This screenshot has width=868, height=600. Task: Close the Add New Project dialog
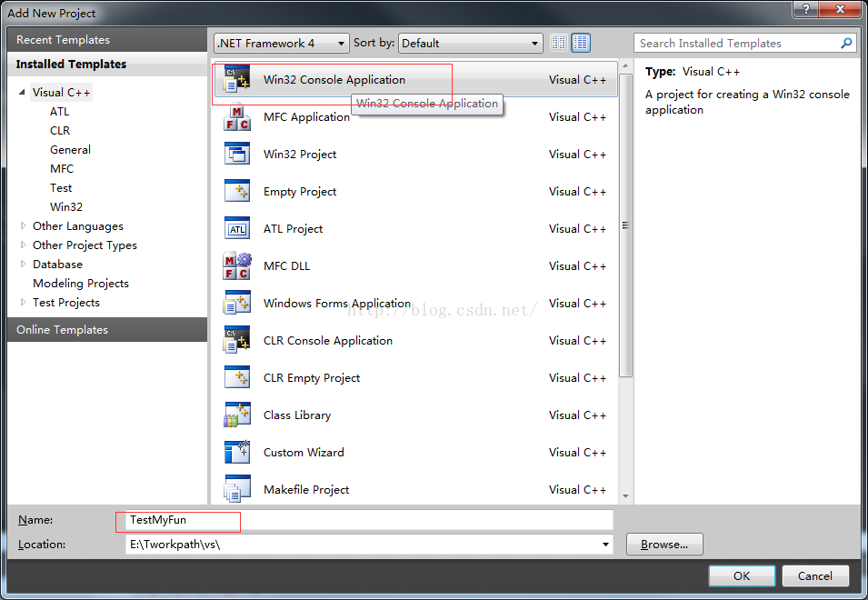[x=841, y=9]
